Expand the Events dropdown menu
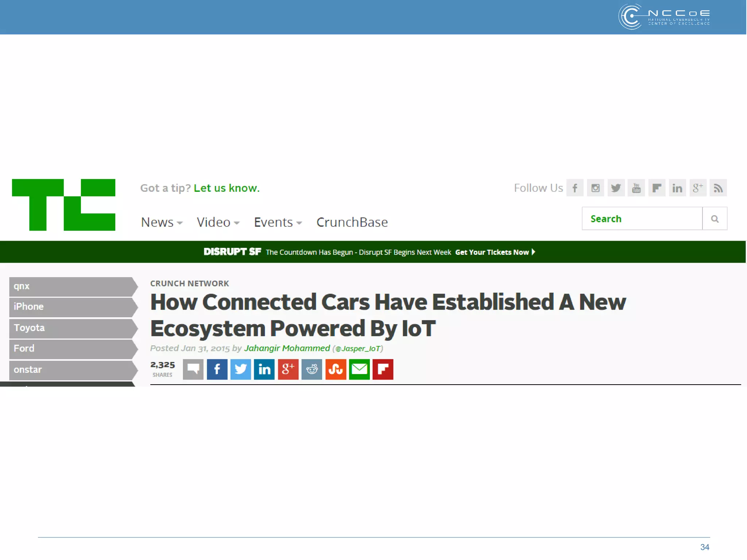Image resolution: width=747 pixels, height=560 pixels. coord(278,222)
